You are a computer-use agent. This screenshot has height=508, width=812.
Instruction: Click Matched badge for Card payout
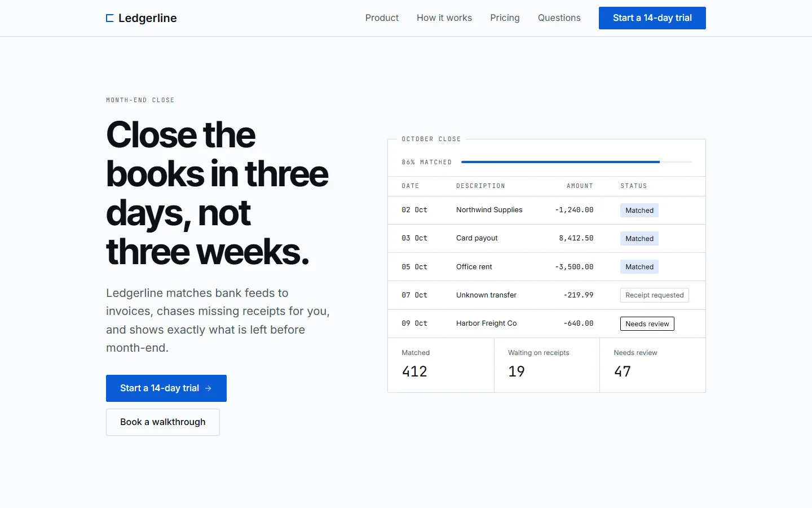[x=639, y=239]
